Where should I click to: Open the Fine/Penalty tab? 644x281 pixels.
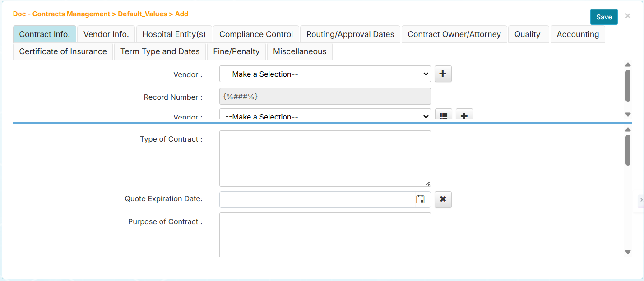[x=236, y=51]
